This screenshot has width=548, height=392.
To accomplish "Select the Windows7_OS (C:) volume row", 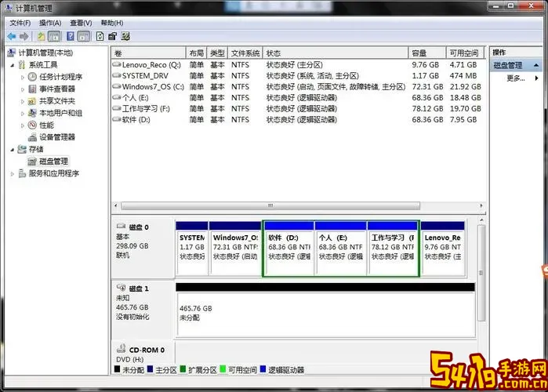I will 298,87.
